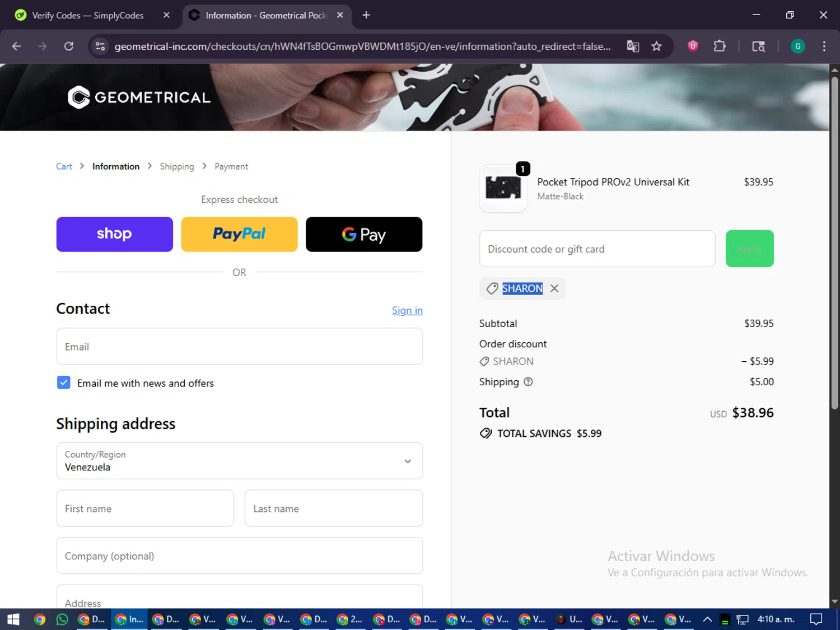Click the Discount code or gift card field

597,249
